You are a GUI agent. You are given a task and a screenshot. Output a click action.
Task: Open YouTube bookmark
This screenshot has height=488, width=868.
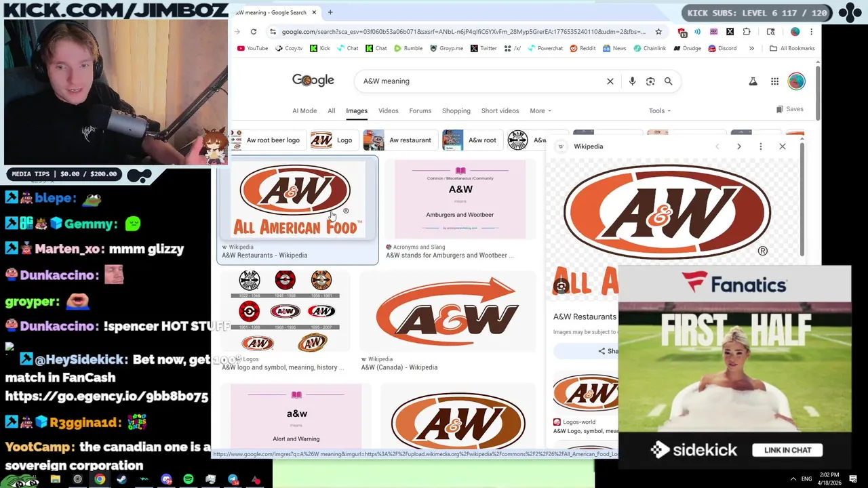(252, 48)
